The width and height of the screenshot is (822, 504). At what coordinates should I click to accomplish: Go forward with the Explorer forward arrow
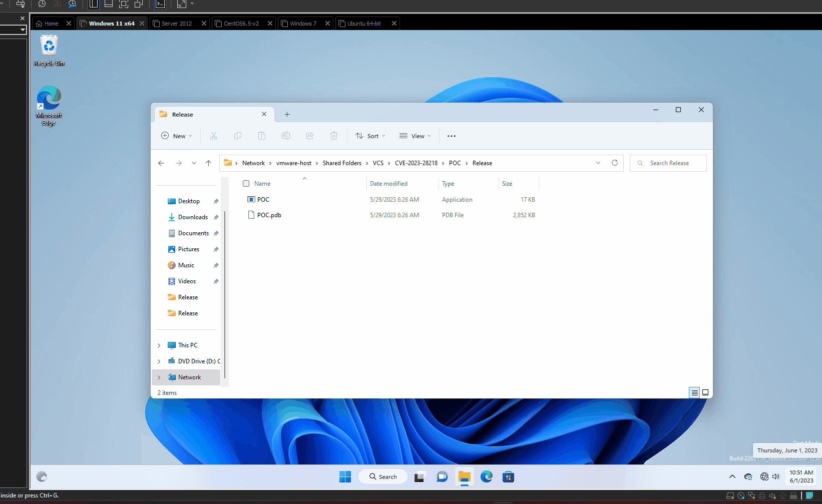179,163
